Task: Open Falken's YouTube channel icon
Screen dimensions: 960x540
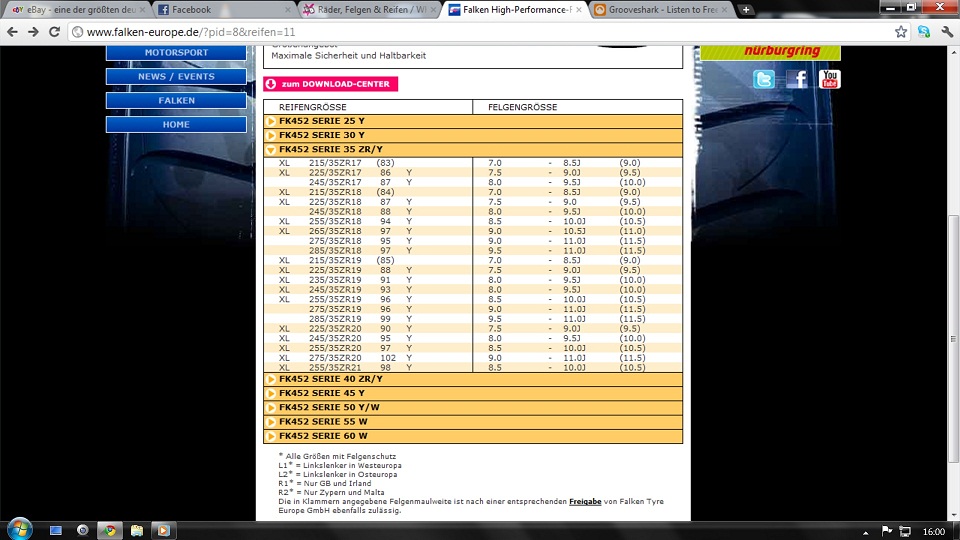Action: point(829,79)
